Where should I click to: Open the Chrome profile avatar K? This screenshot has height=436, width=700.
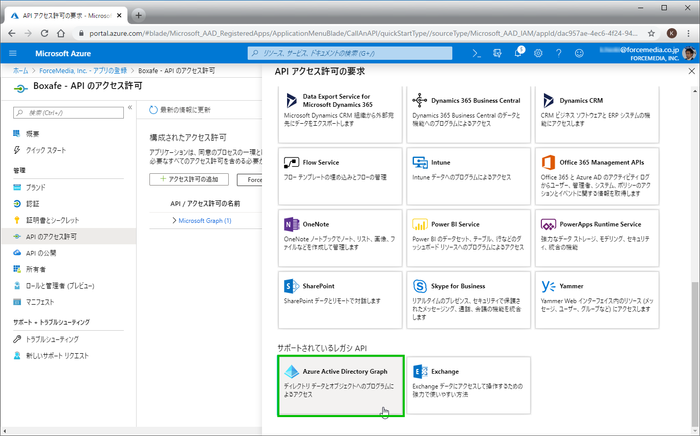pyautogui.click(x=671, y=33)
